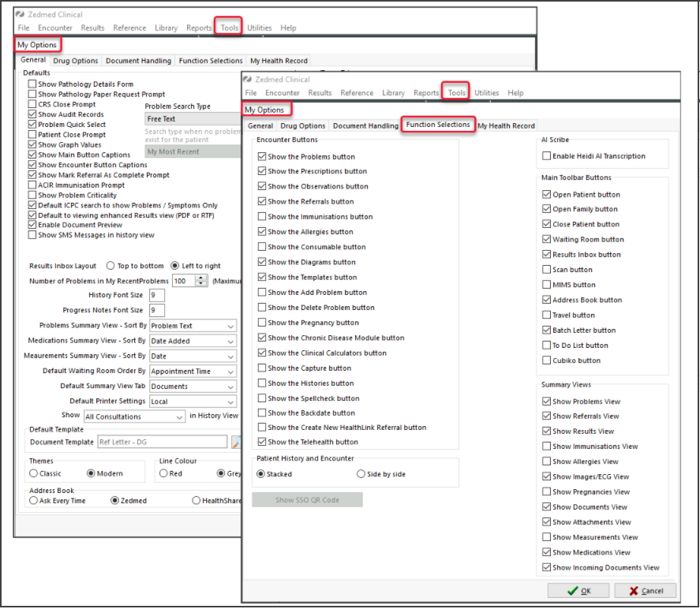Select Red line colour option
This screenshot has width=700, height=609.
(163, 473)
